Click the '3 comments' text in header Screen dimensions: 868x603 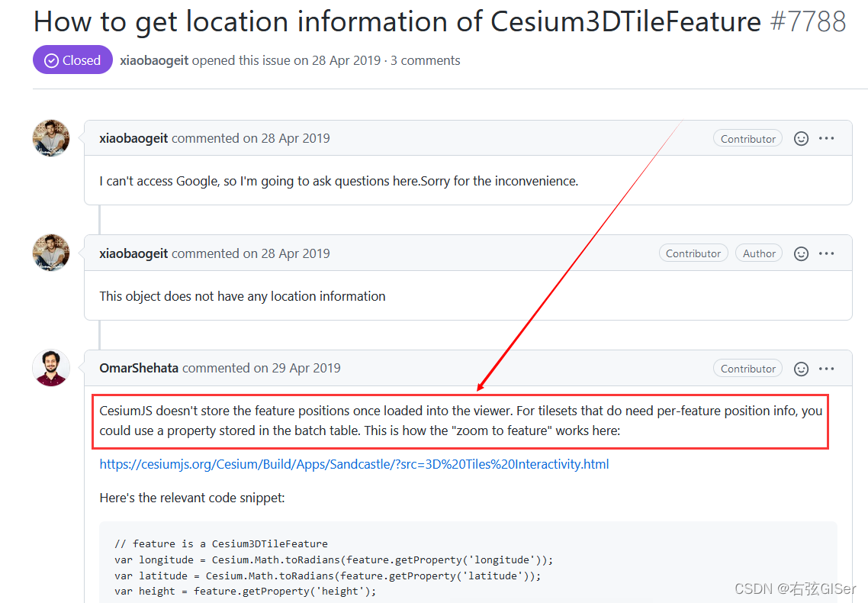click(425, 60)
